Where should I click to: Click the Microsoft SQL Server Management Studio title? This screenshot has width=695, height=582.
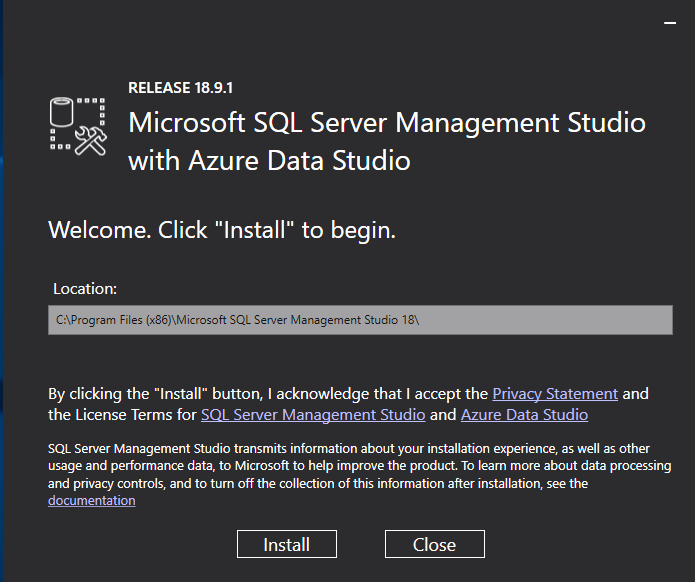coord(387,123)
